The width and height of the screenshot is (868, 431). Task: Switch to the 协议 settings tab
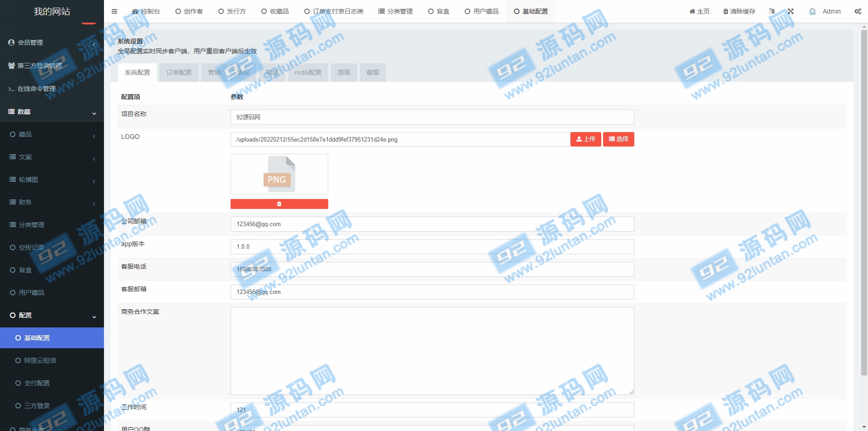(x=243, y=72)
